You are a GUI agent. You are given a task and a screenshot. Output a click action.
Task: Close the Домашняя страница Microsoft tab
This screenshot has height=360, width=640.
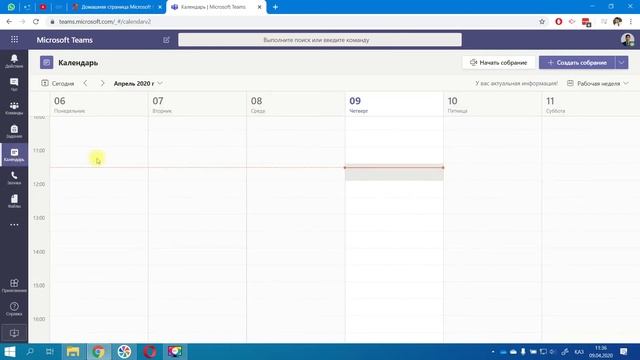pyautogui.click(x=160, y=7)
